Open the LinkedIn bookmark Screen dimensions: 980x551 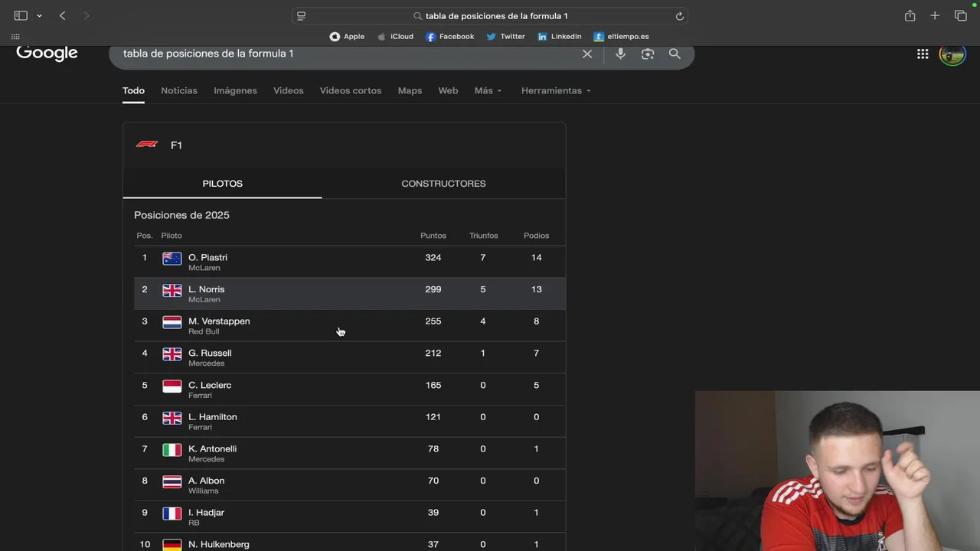coord(559,36)
